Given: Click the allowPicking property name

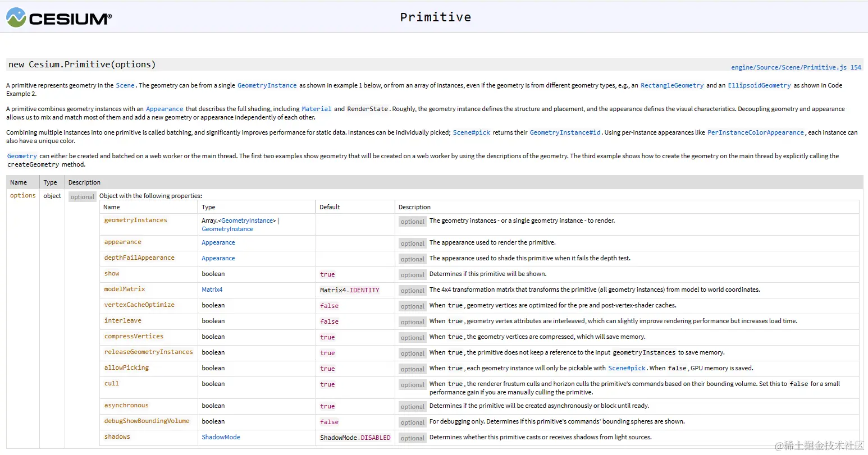Looking at the screenshot, I should pos(127,367).
